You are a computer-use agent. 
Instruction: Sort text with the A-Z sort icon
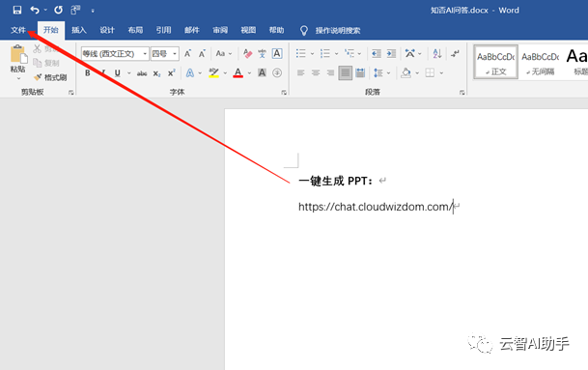437,54
